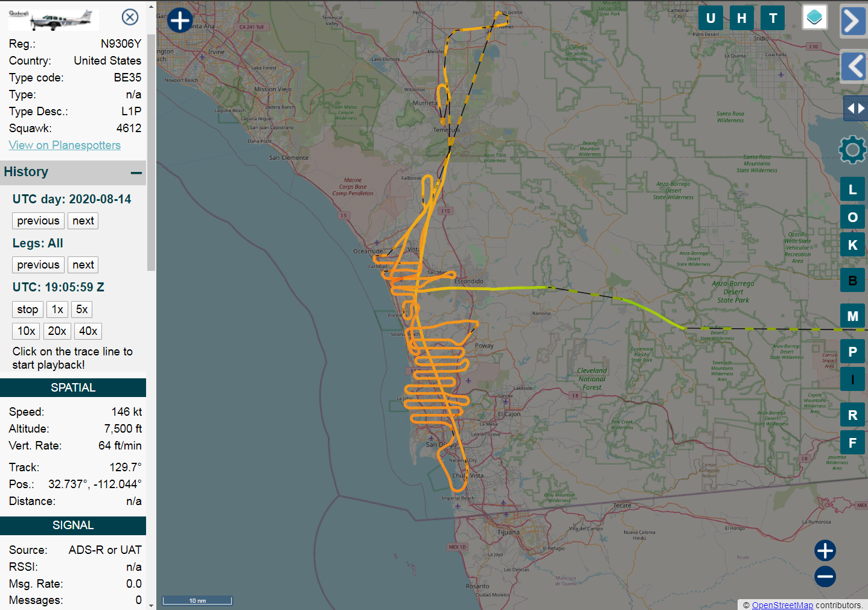Click the aircraft photo thumbnail

pyautogui.click(x=53, y=19)
